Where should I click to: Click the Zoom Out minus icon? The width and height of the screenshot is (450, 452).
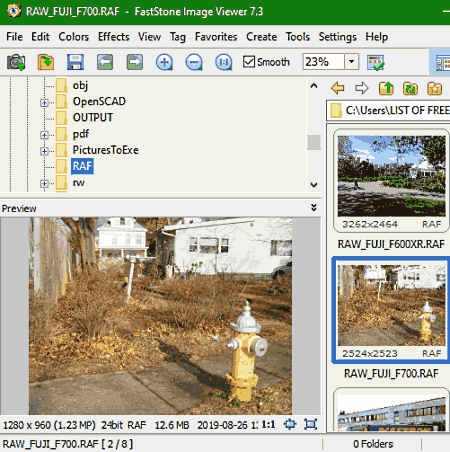click(x=194, y=62)
